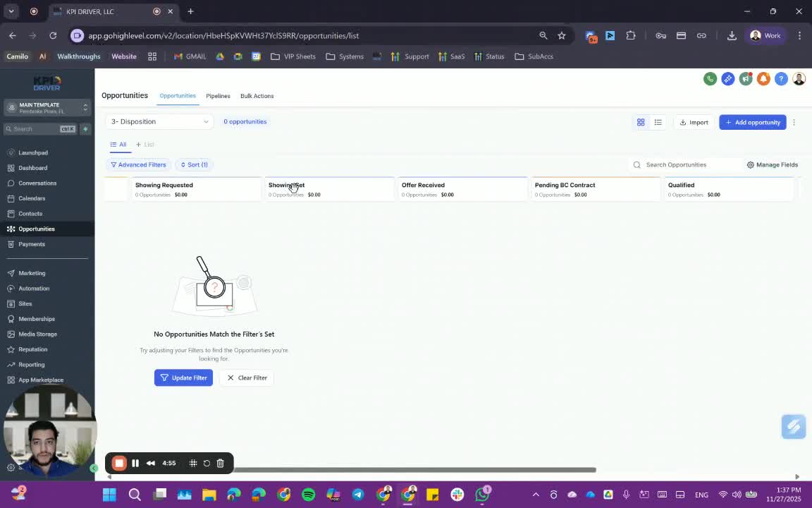Click the orange notification bell icon
The width and height of the screenshot is (812, 508).
[x=763, y=79]
